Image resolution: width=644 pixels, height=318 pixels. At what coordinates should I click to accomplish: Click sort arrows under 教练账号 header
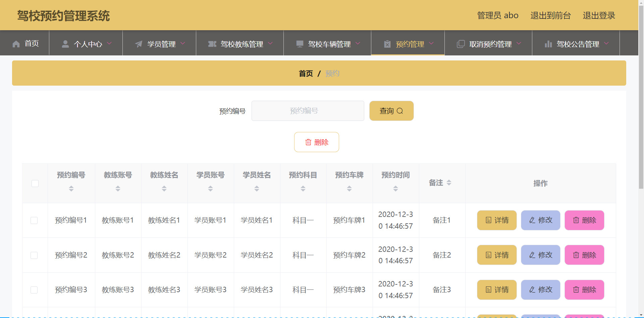click(x=118, y=189)
